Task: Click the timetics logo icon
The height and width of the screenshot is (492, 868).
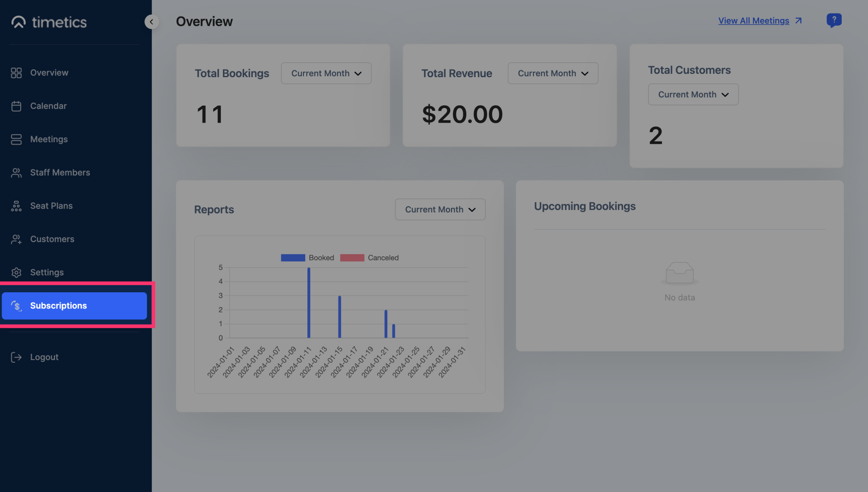Action: [x=18, y=22]
